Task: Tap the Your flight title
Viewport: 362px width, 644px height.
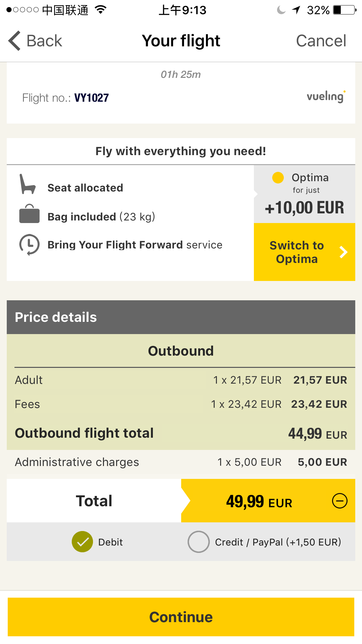Action: point(181,41)
